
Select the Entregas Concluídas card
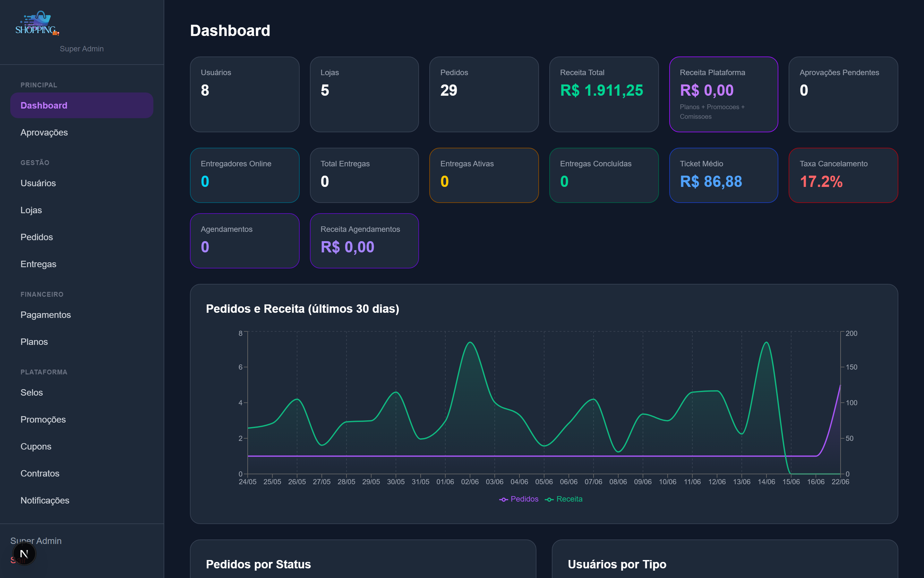[604, 175]
